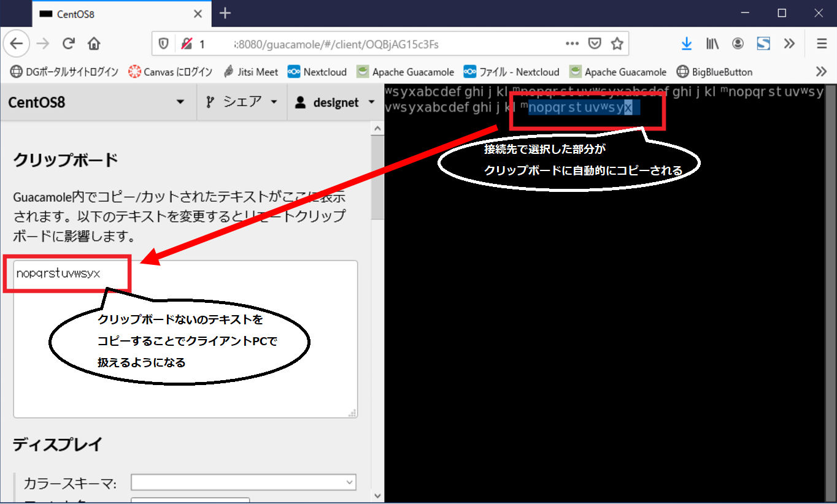Open the シェア share menu
Viewport: 837px width, 504px height.
(x=242, y=102)
